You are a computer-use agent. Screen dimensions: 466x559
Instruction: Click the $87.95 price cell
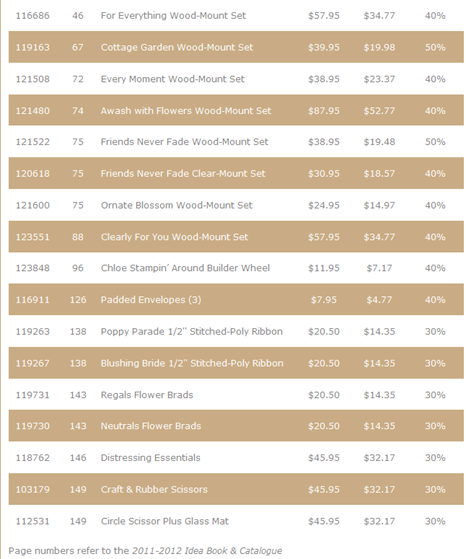[x=324, y=111]
